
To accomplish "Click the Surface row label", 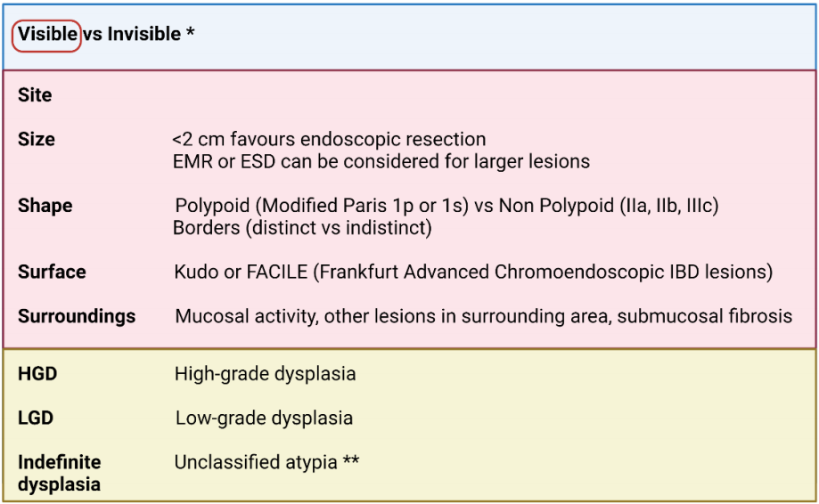I will pyautogui.click(x=52, y=272).
